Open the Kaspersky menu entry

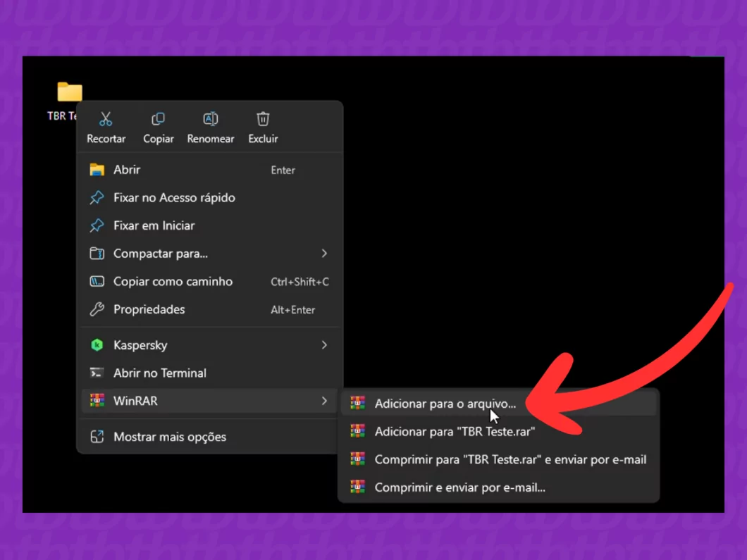[209, 344]
